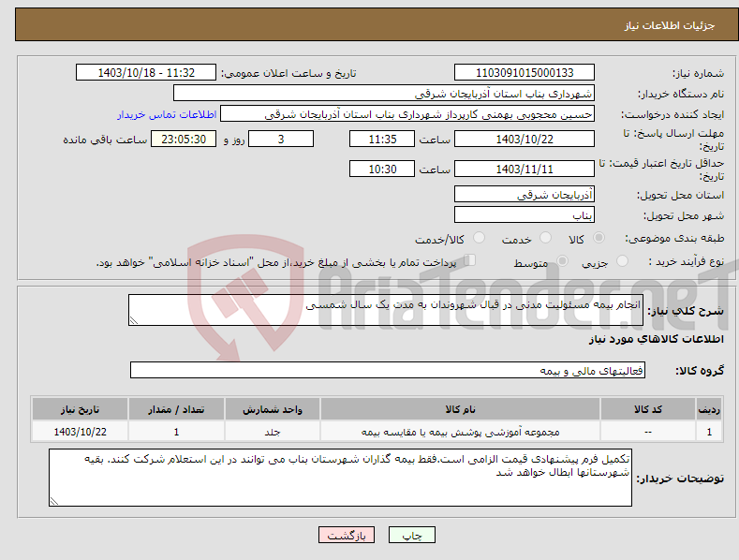Screen dimensions: 739x560
Task: Click the تعداد / مقدار column header
Action: [x=176, y=409]
